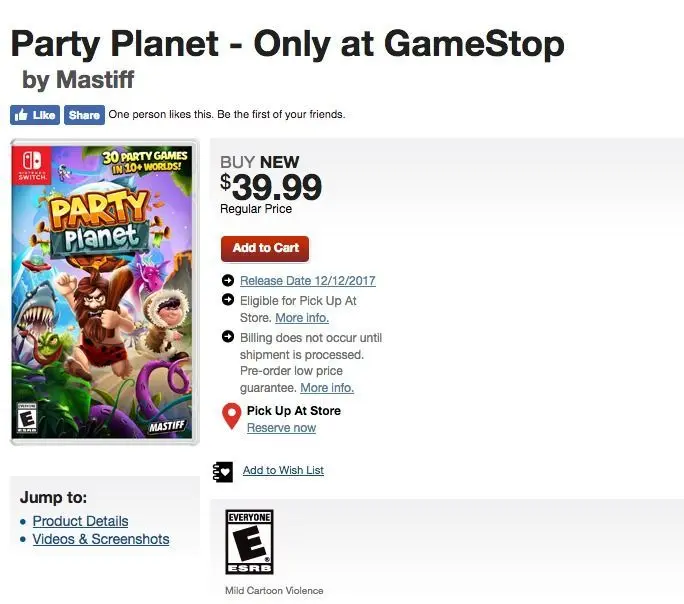
Task: Click the wish list notebook heart icon
Action: (x=223, y=472)
